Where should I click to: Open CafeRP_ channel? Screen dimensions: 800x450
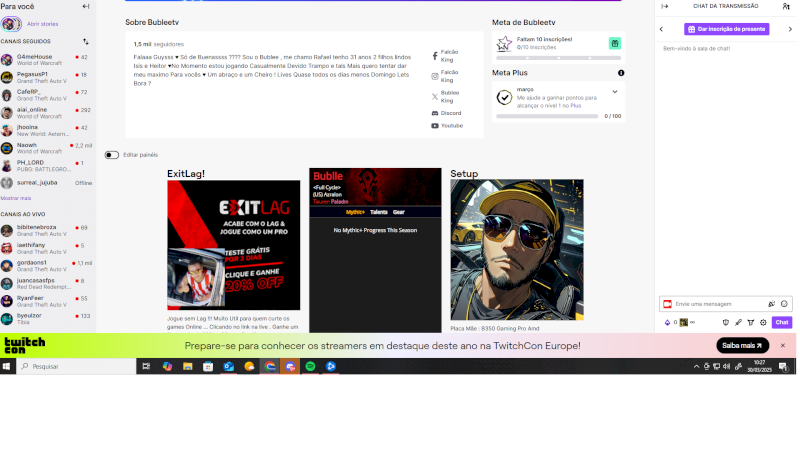coord(47,95)
